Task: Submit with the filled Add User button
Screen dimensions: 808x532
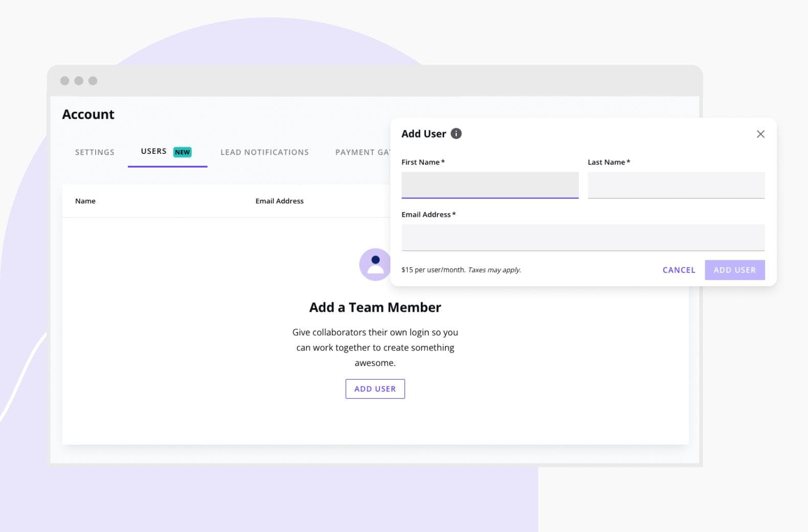Action: pyautogui.click(x=735, y=270)
